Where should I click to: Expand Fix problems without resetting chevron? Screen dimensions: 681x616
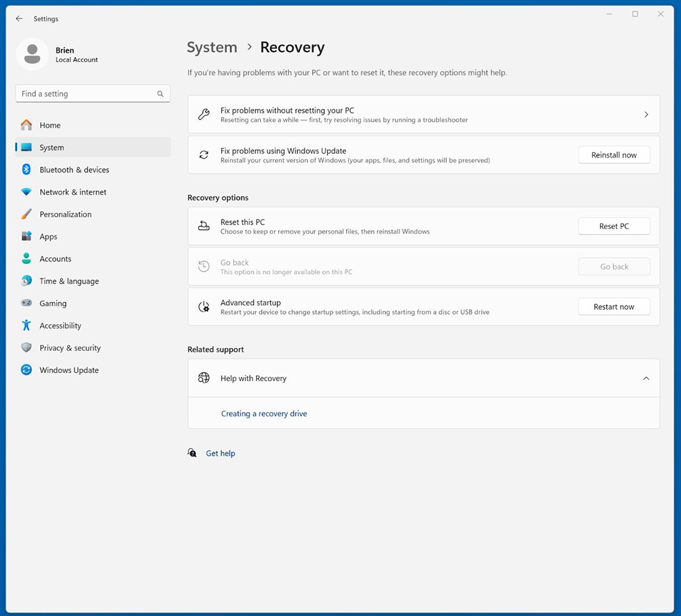click(646, 115)
